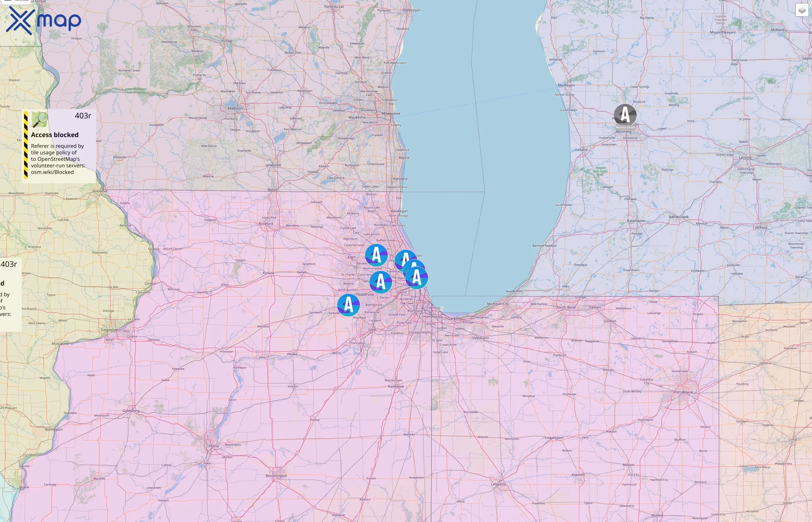Select the A marker beside Yorkville
Image resolution: width=812 pixels, height=522 pixels.
pos(348,305)
